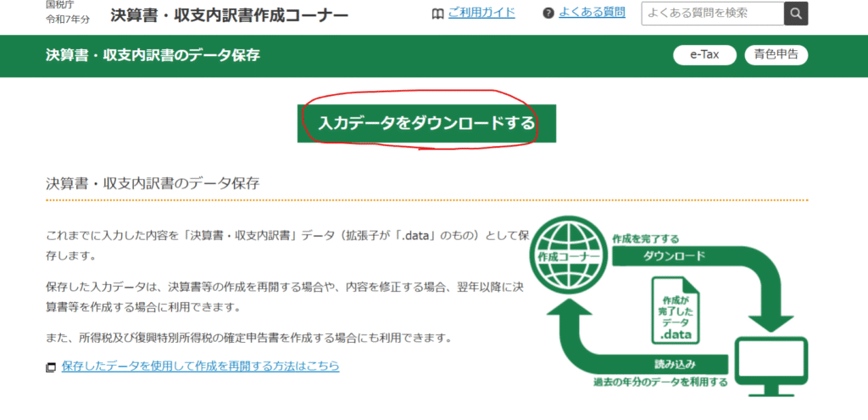Click the green banner title 決算書・収支内訳書のデータ保存
868x420 pixels.
point(153,55)
